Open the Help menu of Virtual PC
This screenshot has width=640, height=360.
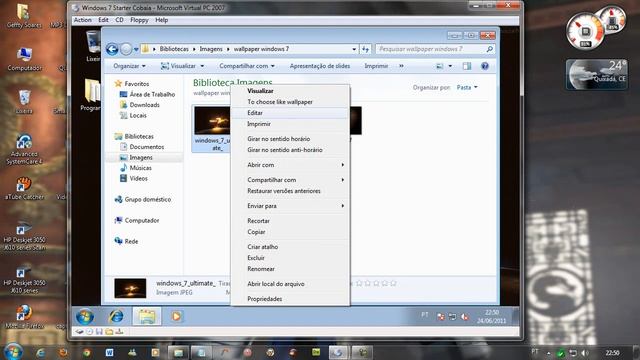(x=162, y=20)
